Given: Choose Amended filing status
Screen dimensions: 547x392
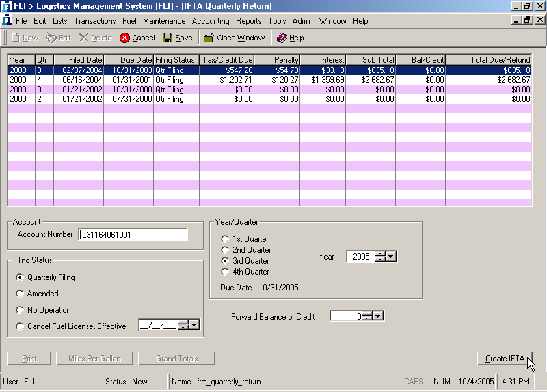Looking at the screenshot, I should click(x=20, y=294).
